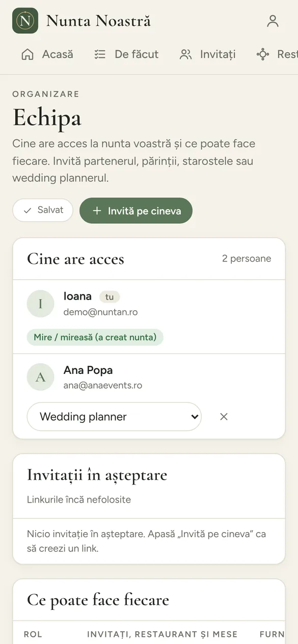Click the Nunta Noastră title text
The width and height of the screenshot is (298, 644).
[98, 21]
